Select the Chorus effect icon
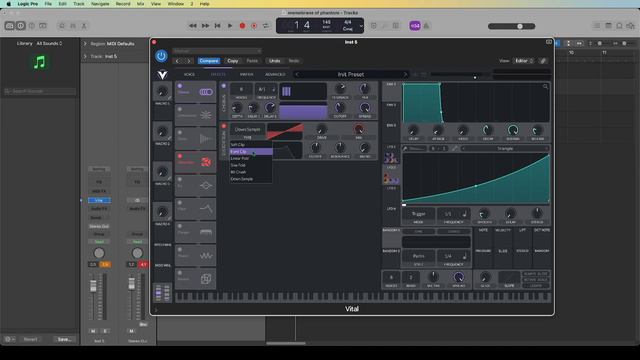This screenshot has width=640, height=360. pos(206,92)
